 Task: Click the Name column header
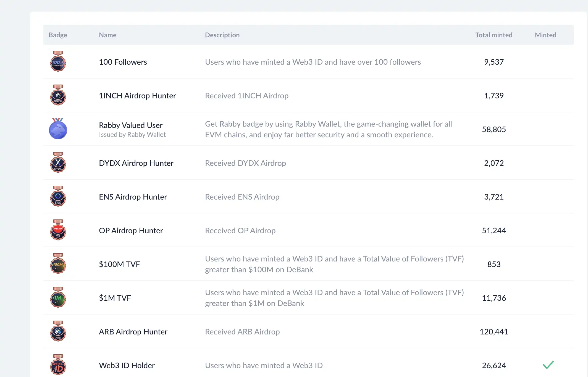tap(107, 35)
